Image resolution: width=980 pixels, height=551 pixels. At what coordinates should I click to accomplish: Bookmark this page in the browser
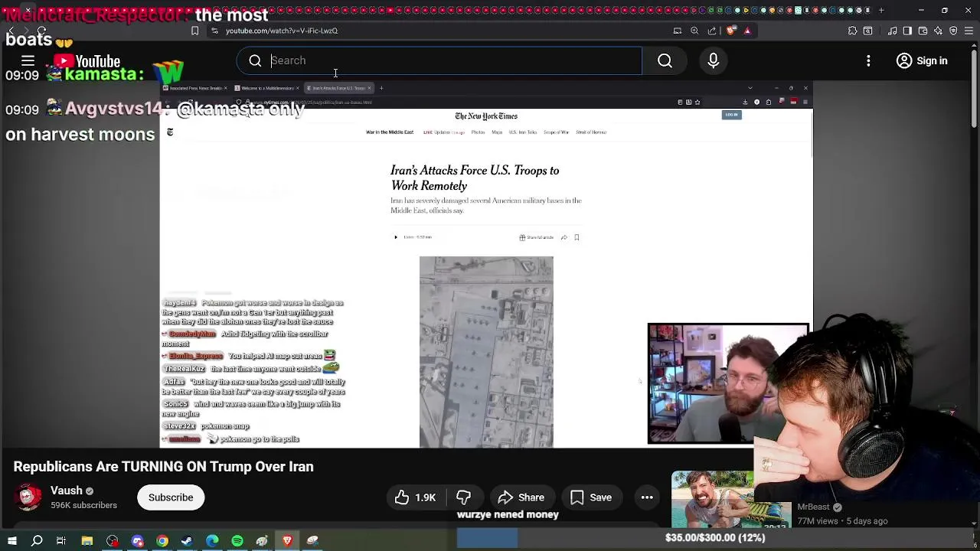(x=194, y=31)
